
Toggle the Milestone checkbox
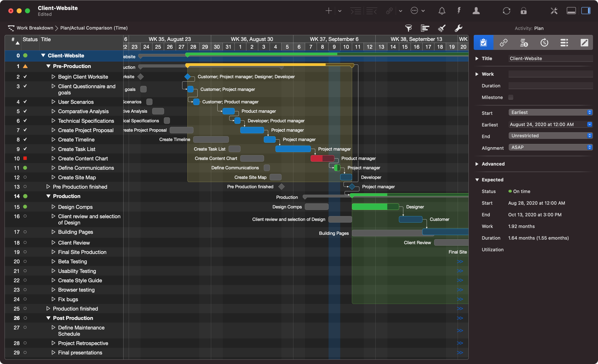511,97
